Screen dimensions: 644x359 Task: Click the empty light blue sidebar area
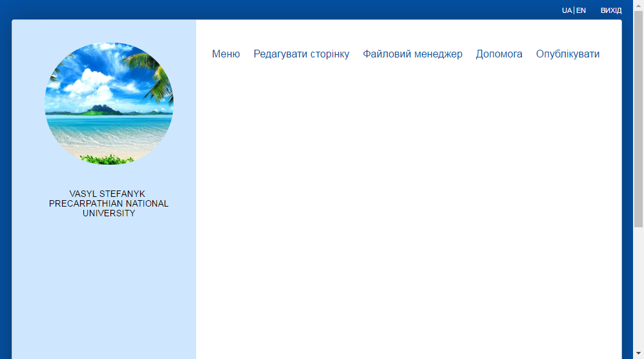point(104,287)
